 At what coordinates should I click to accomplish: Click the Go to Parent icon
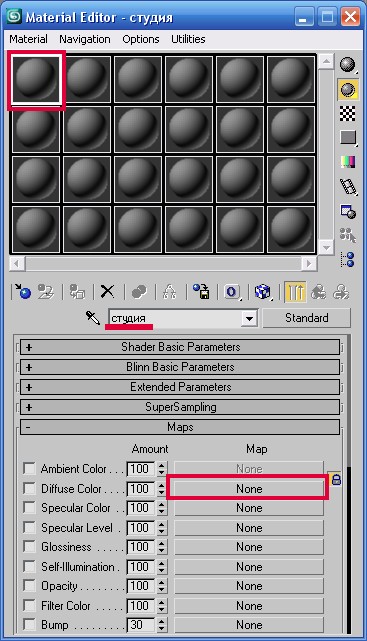(x=318, y=292)
